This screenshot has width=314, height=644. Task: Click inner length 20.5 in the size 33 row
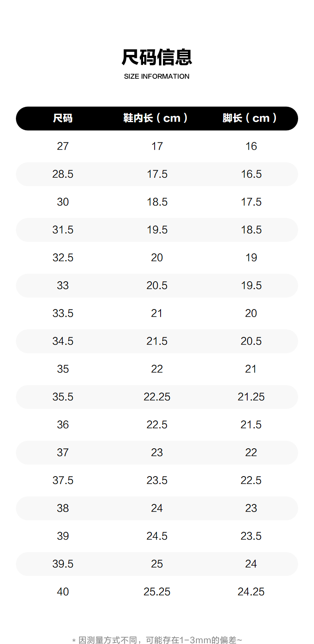(157, 286)
